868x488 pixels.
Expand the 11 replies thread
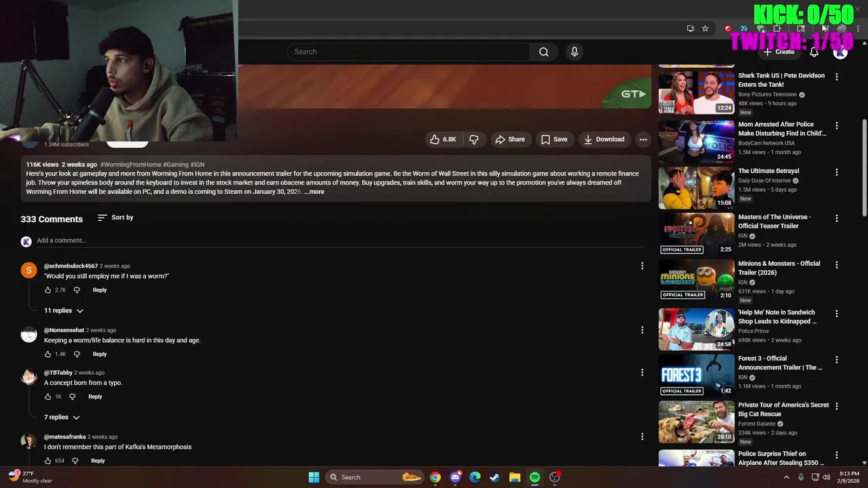click(x=64, y=310)
